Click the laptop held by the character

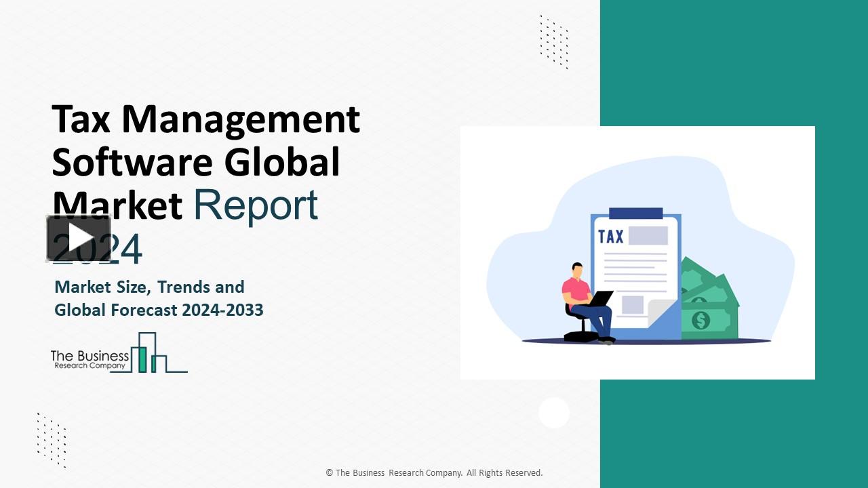click(x=604, y=298)
